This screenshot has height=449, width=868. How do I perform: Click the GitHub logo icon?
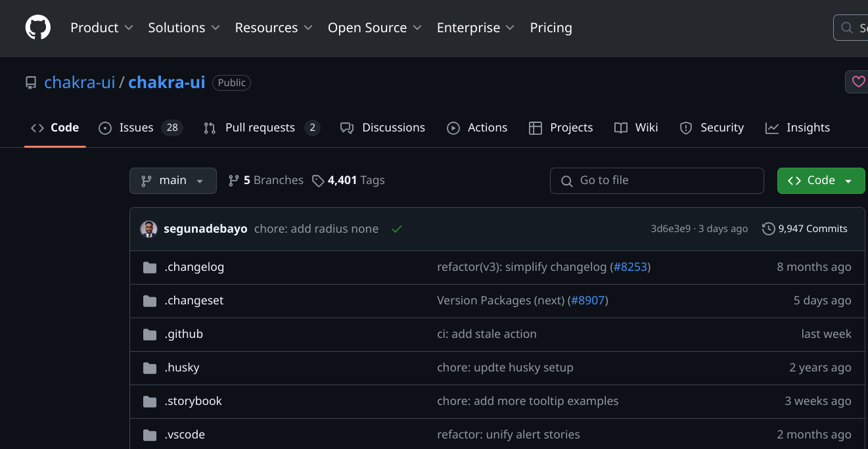(37, 28)
